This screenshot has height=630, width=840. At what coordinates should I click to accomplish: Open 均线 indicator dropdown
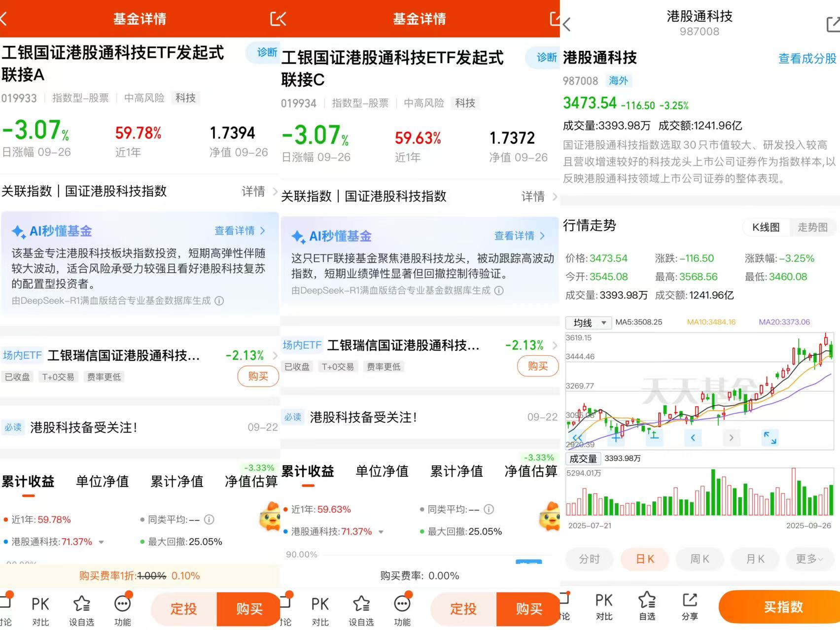point(589,322)
